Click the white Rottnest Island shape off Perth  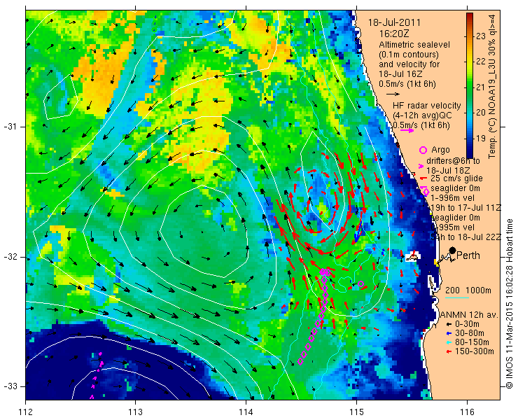pos(412,256)
